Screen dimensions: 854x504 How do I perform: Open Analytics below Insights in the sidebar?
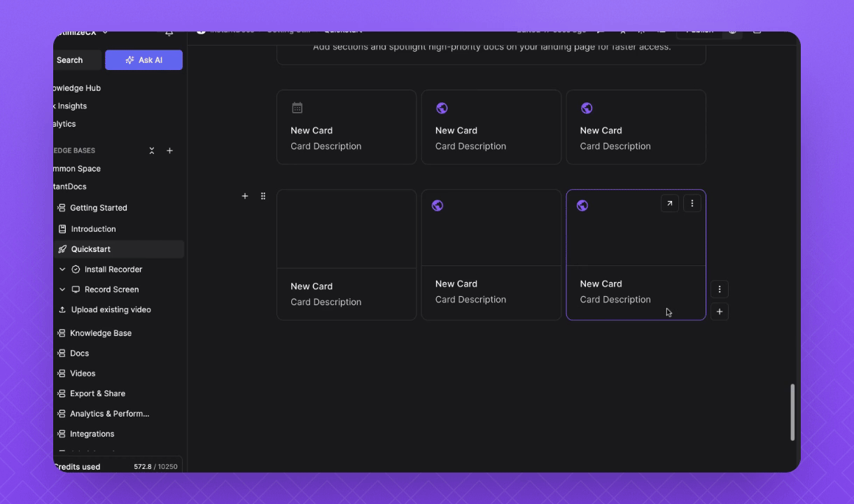click(x=64, y=124)
